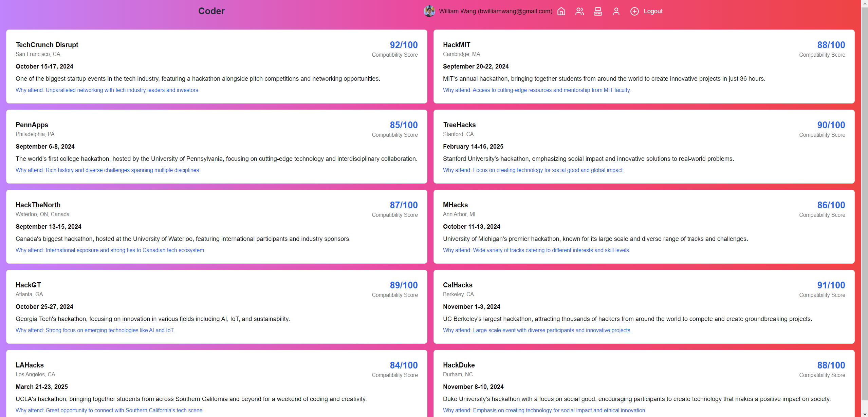Click William Wang's avatar photo

tap(429, 11)
